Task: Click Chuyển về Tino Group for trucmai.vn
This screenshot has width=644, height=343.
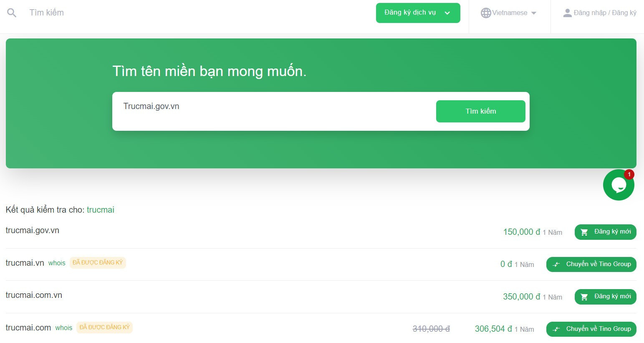Action: tap(591, 264)
